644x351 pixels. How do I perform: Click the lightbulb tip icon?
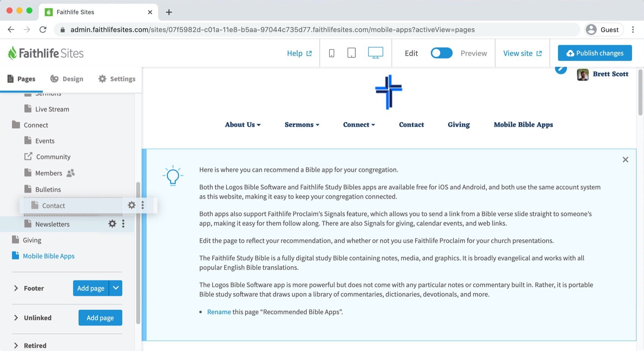[173, 175]
